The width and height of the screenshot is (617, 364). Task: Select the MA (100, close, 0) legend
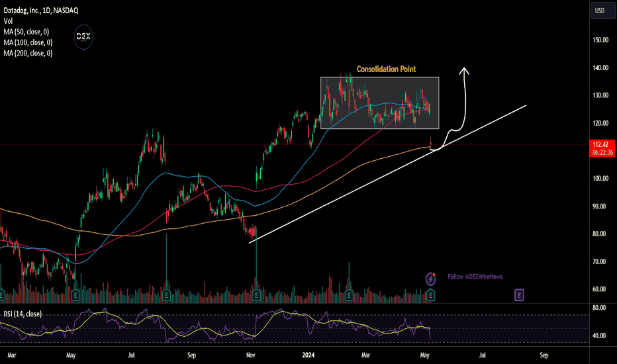tap(28, 42)
